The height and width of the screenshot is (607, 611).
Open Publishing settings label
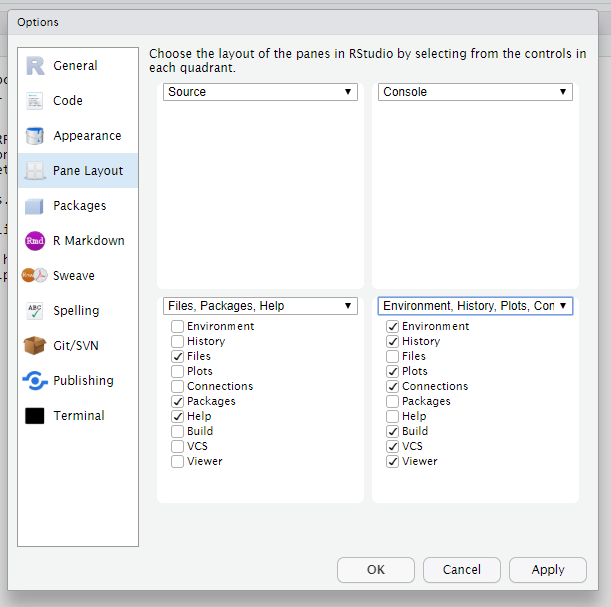pyautogui.click(x=83, y=381)
